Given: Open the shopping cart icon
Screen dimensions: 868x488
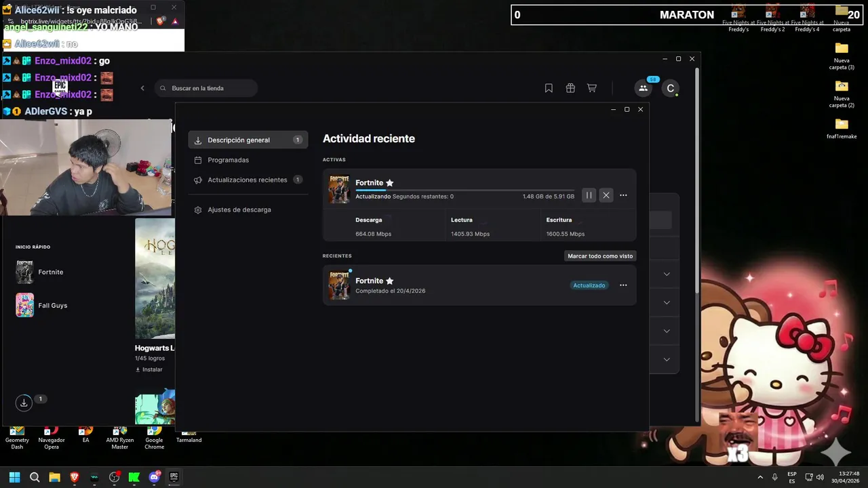Looking at the screenshot, I should 592,88.
